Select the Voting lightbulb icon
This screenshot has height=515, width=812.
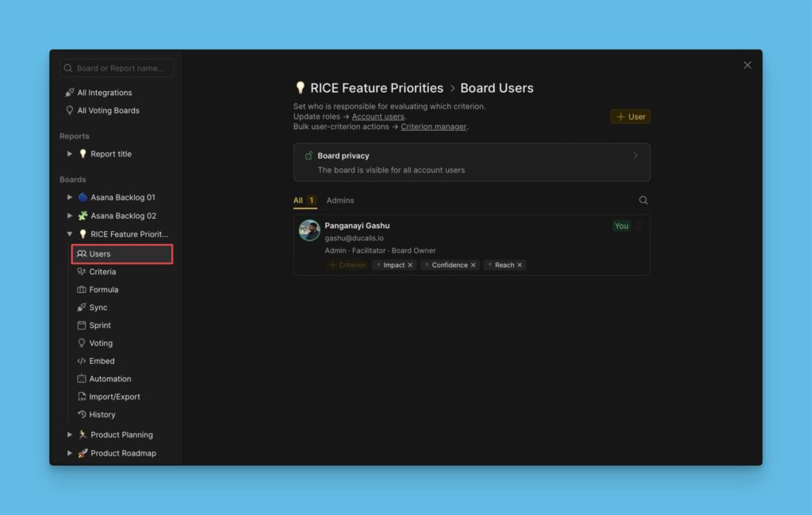coord(82,343)
